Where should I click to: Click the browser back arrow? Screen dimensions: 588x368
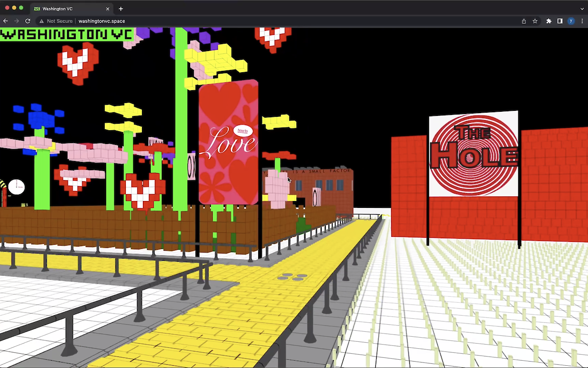6,21
